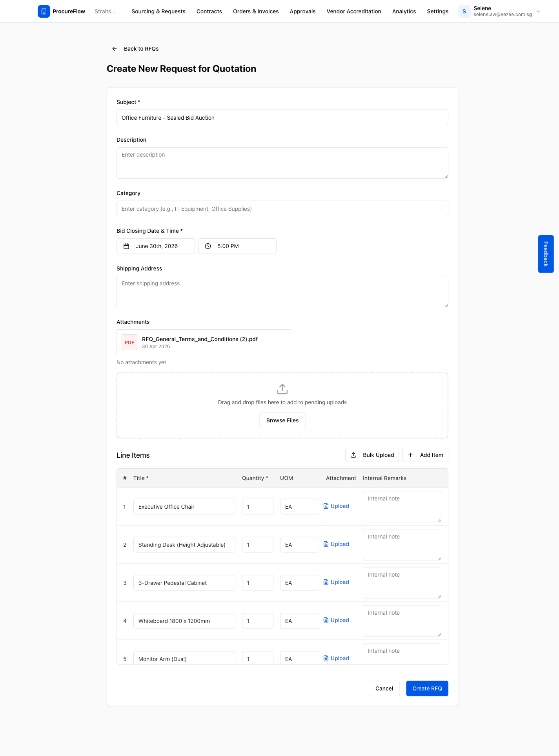
Task: Click quantity field for Standing Desk
Action: pyautogui.click(x=258, y=544)
